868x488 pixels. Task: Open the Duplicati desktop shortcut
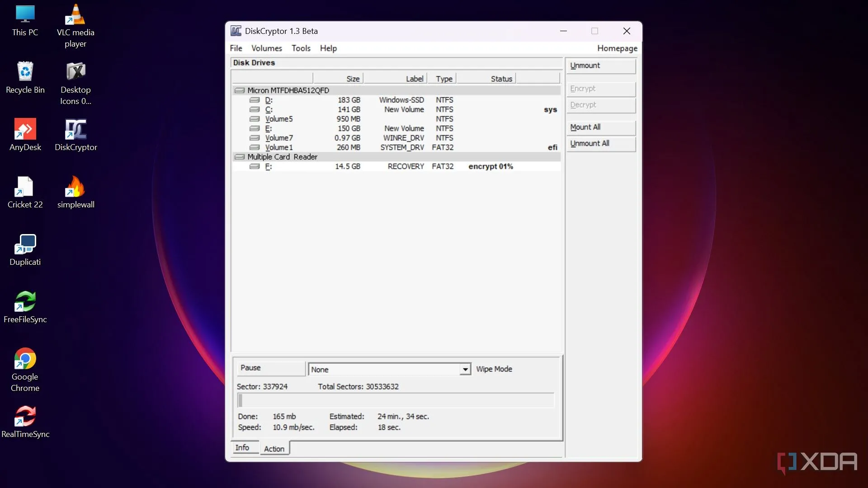point(25,249)
